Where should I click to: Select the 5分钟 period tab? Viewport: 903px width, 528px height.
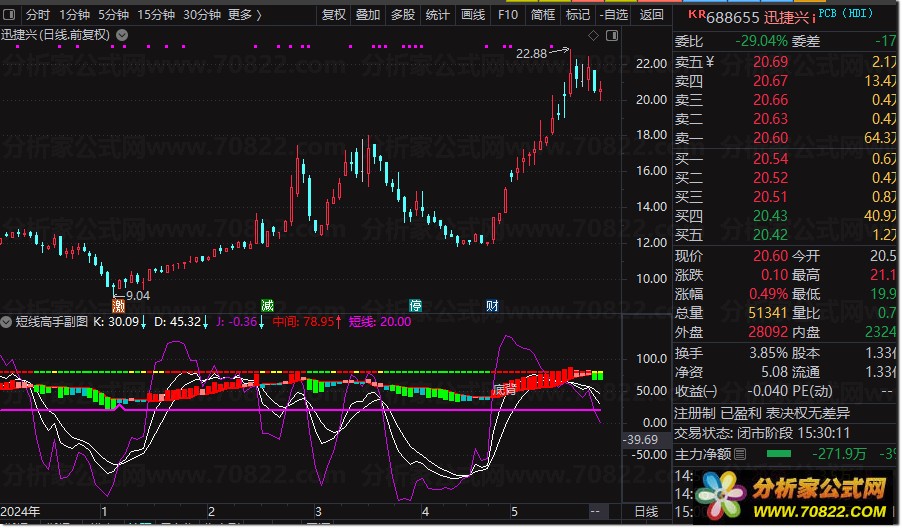pos(113,14)
